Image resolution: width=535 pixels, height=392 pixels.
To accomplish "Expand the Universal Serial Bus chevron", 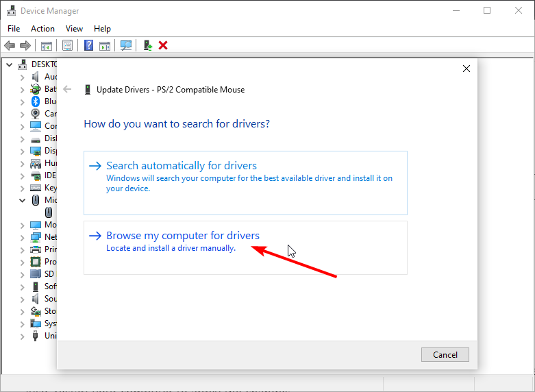I will tap(22, 336).
